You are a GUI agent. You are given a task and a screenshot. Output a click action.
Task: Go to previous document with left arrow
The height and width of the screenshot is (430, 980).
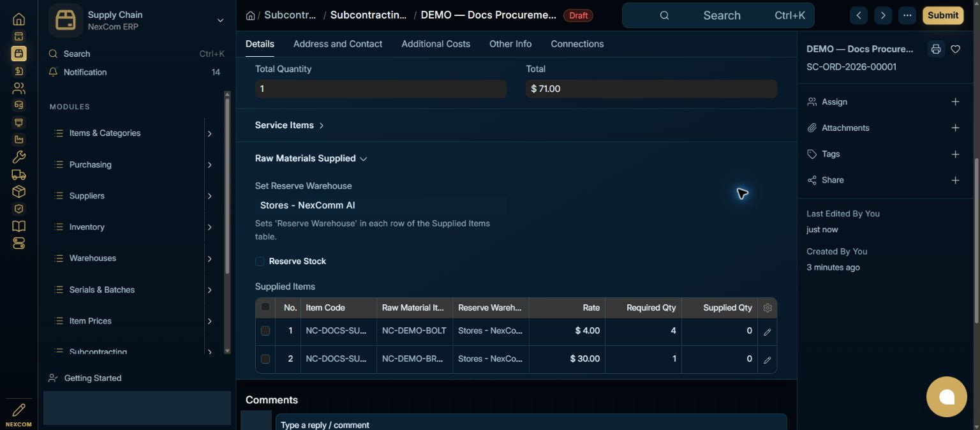[859, 15]
